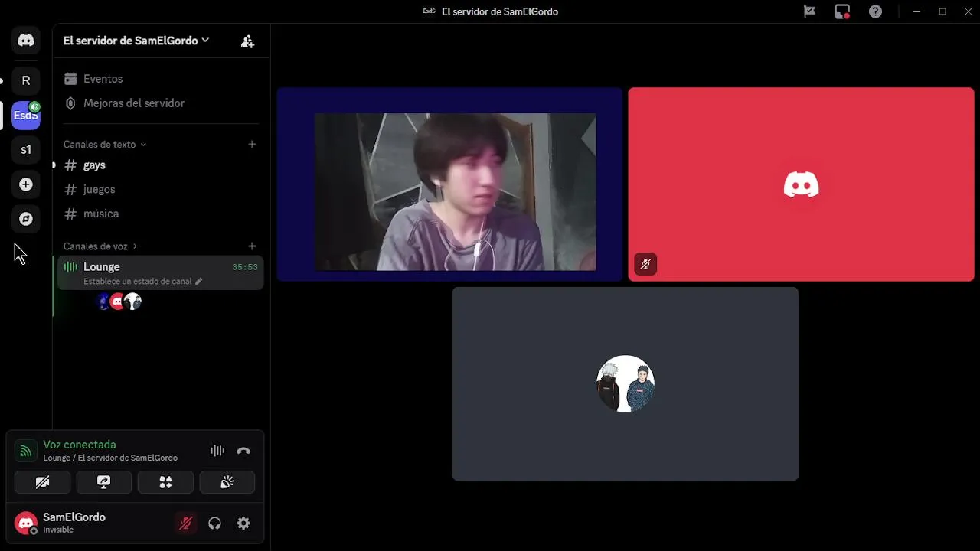Open voice connection signal info icon
980x551 pixels.
click(x=26, y=451)
